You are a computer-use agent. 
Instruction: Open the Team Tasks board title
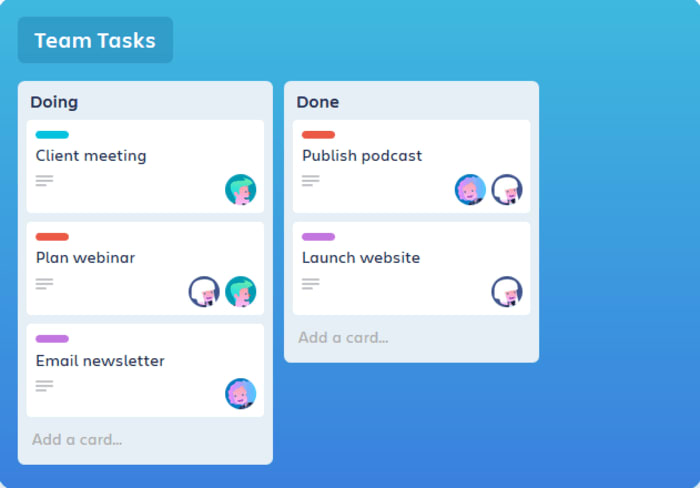pos(95,40)
